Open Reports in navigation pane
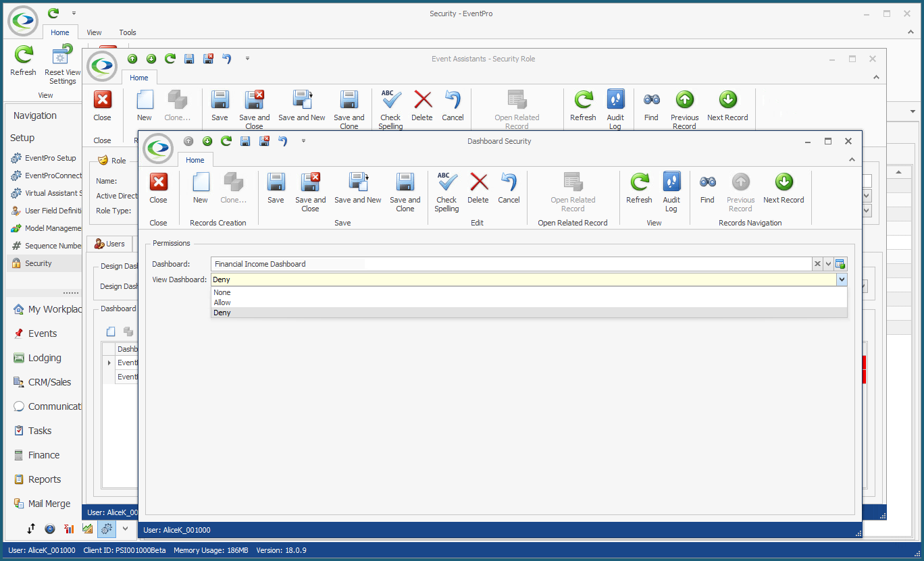This screenshot has height=561, width=924. tap(45, 479)
